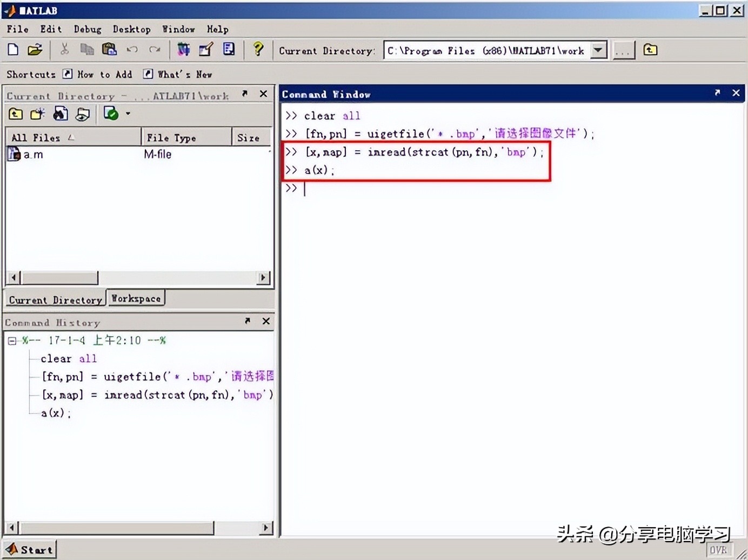
Task: Click the OVR status bar indicator
Action: 718,550
